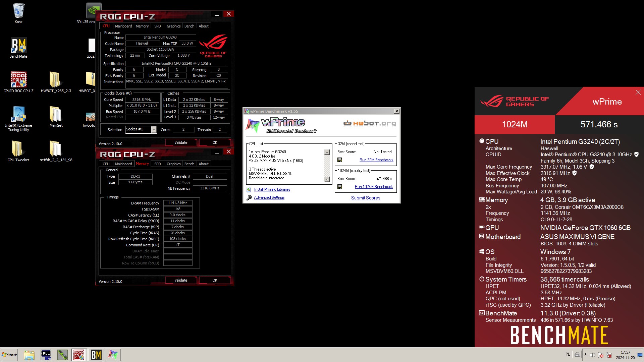Close the BenchMate result panel
The width and height of the screenshot is (644, 362).
click(638, 92)
